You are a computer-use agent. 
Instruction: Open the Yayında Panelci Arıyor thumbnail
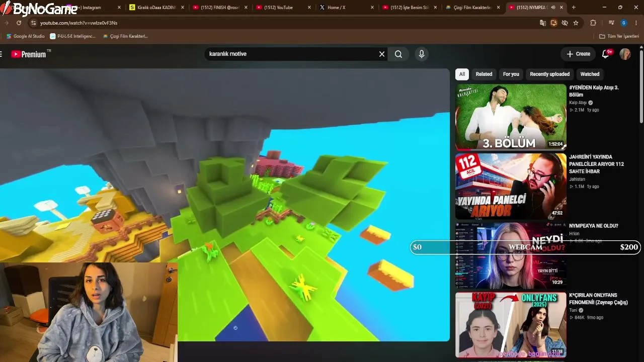[511, 186]
